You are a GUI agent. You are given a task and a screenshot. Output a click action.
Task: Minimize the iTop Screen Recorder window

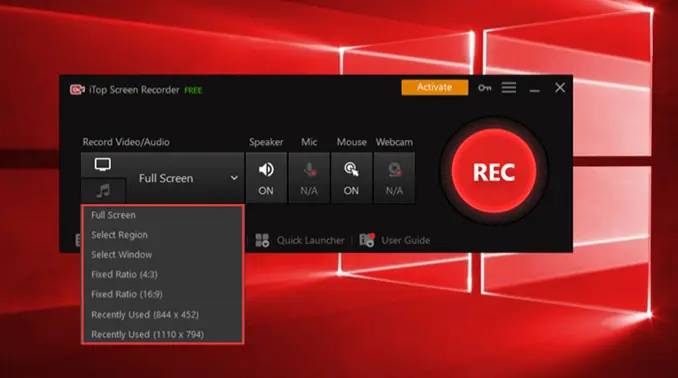pyautogui.click(x=534, y=90)
